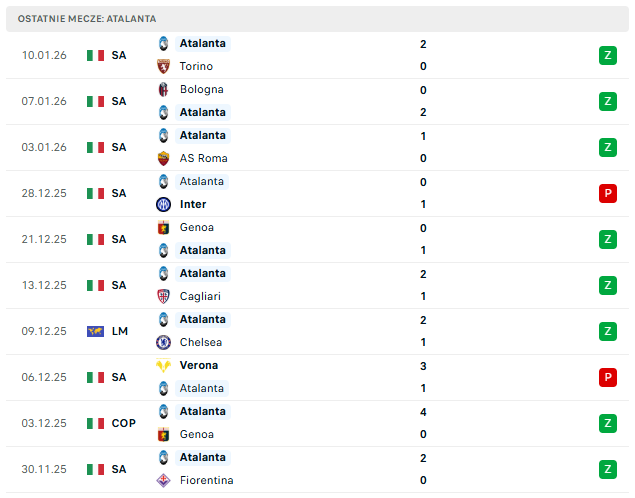635x498 pixels.
Task: Open the Fiorentina team link
Action: (206, 480)
